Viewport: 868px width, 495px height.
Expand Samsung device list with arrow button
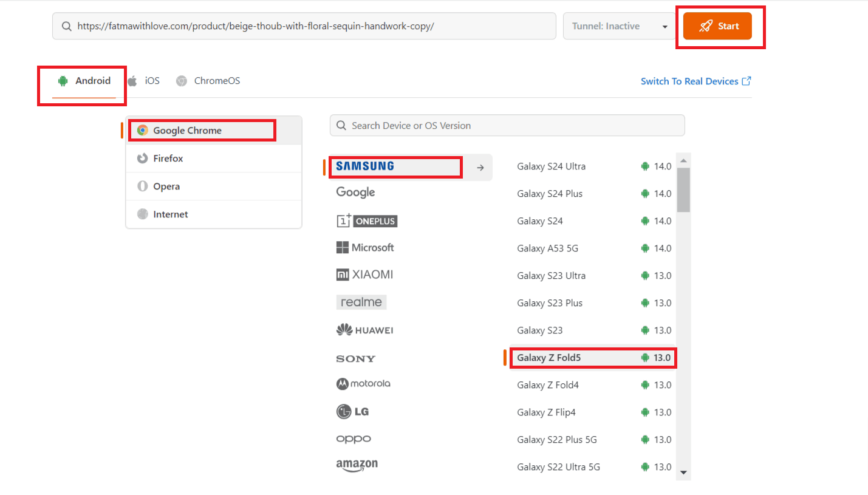click(x=479, y=166)
